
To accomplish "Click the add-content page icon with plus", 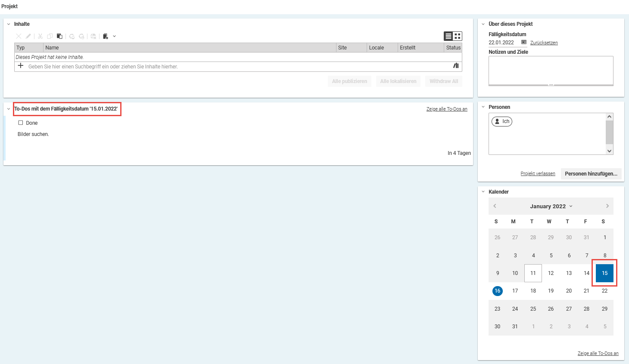I will 106,36.
